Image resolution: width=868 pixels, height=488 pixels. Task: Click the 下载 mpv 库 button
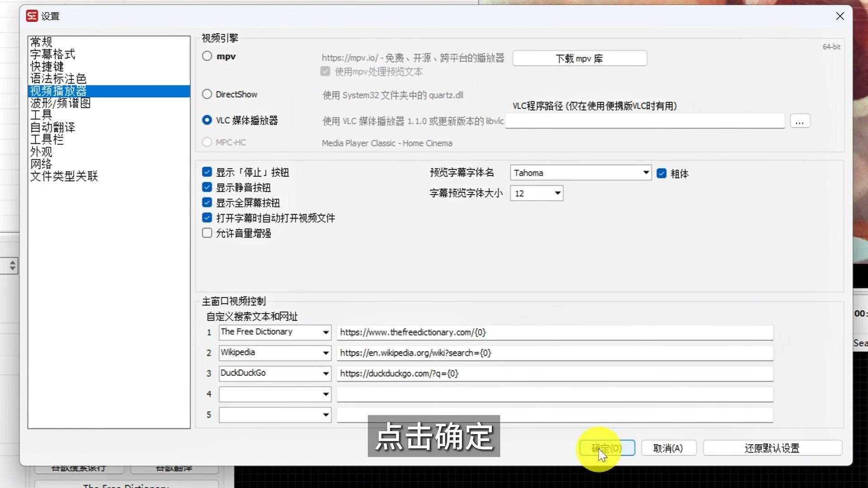pos(579,58)
